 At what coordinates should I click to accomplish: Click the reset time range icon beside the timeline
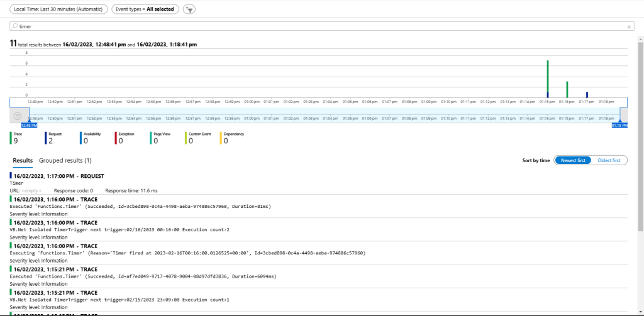(x=17, y=116)
